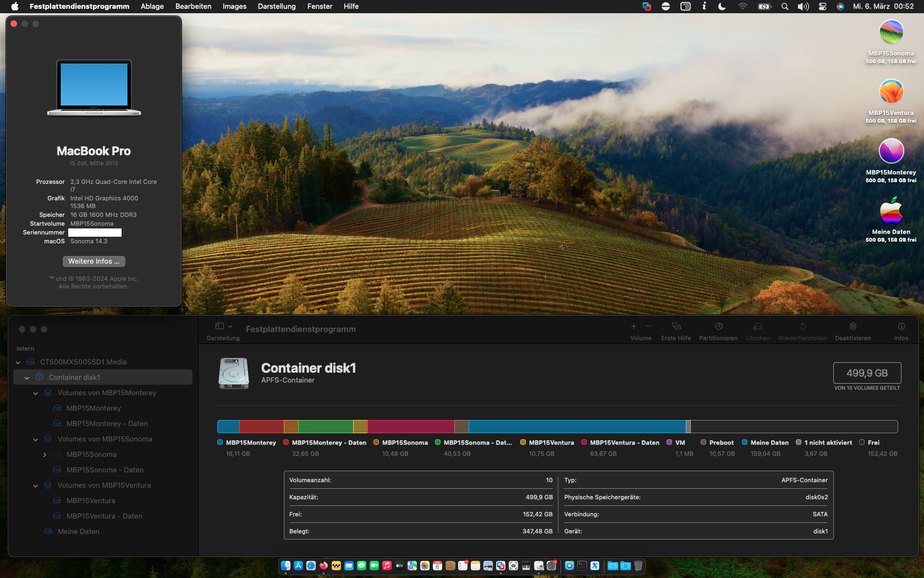Screen dimensions: 924x578
Task: Select MBP15Ventura - Daten in the sidebar
Action: click(x=104, y=516)
